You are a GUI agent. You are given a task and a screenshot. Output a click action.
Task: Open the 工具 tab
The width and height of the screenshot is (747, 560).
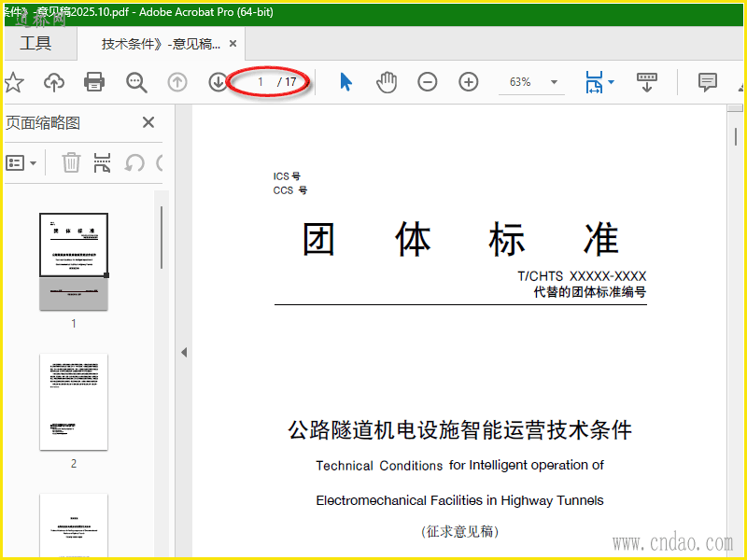[35, 43]
